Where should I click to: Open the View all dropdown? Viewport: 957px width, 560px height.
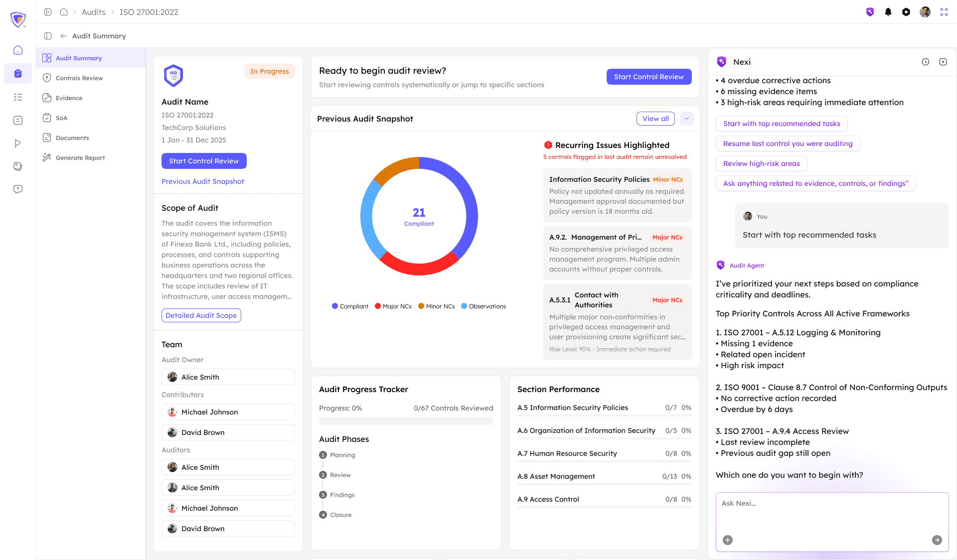coord(655,119)
